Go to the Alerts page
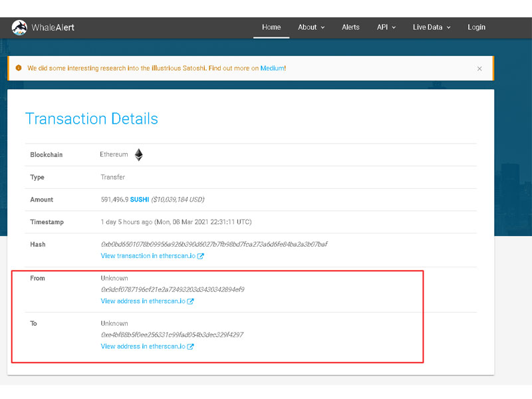532x399 pixels. pyautogui.click(x=350, y=27)
